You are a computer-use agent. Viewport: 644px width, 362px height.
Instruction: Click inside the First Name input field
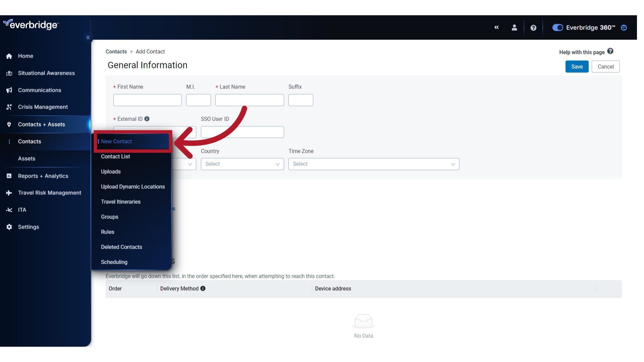147,100
